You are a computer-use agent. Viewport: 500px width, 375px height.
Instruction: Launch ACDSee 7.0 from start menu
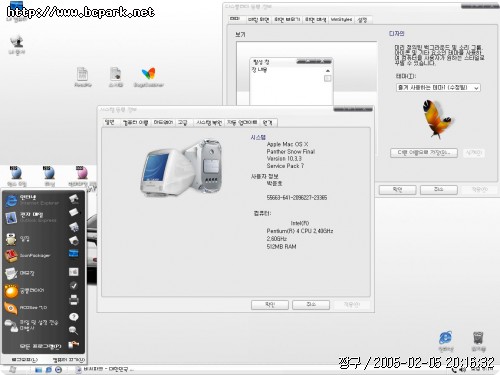(x=26, y=308)
